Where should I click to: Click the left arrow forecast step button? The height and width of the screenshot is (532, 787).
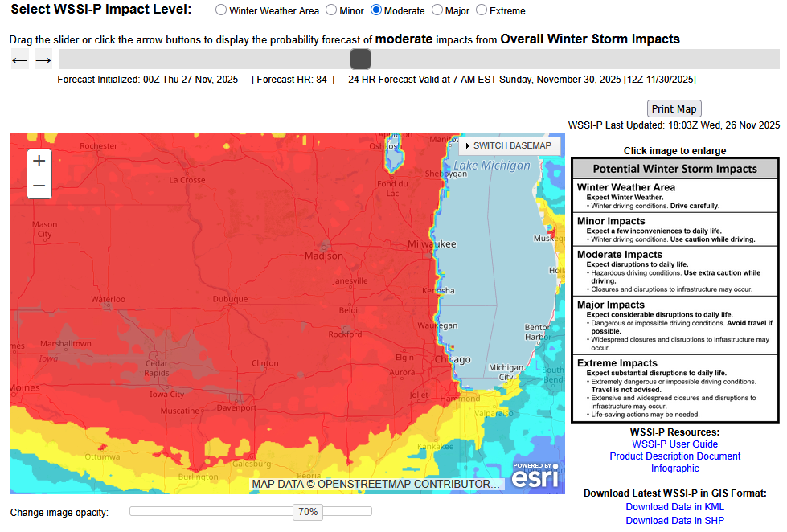19,59
